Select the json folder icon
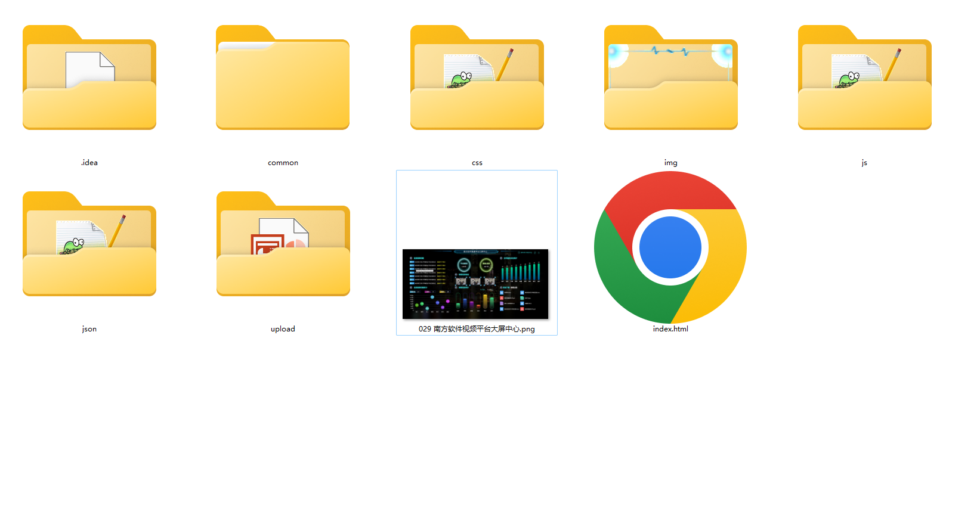Image resolution: width=980 pixels, height=521 pixels. [89, 243]
